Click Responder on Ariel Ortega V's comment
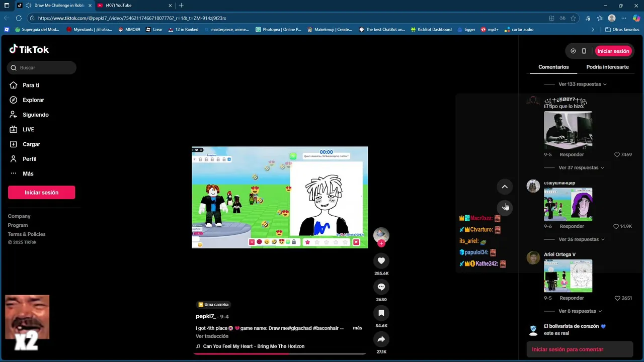This screenshot has width=644, height=362. pos(572,298)
